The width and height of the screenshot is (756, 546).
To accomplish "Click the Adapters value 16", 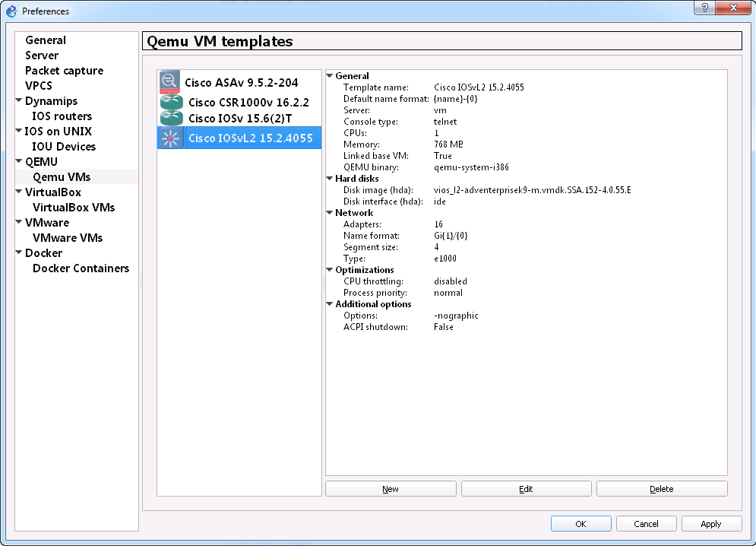I will click(x=438, y=224).
